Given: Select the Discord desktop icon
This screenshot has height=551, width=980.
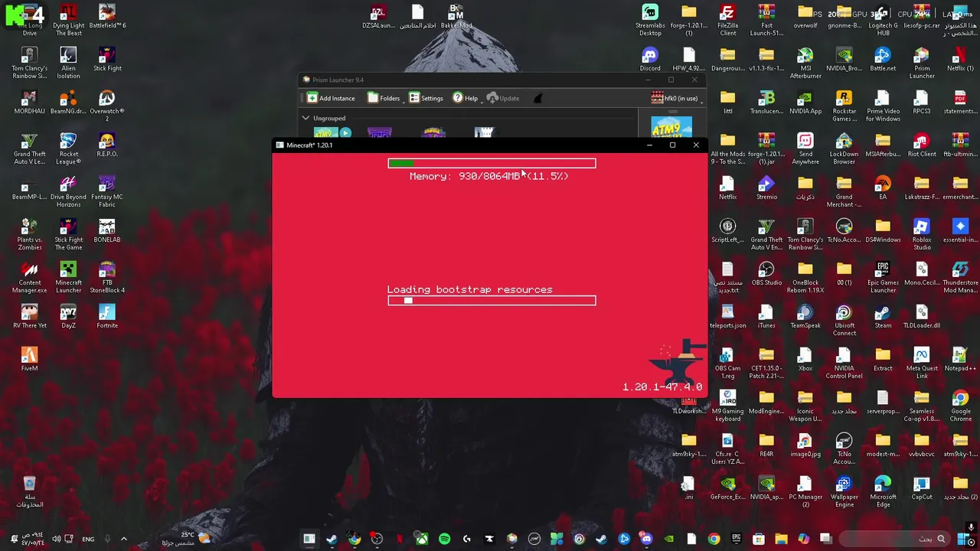Looking at the screenshot, I should [650, 60].
